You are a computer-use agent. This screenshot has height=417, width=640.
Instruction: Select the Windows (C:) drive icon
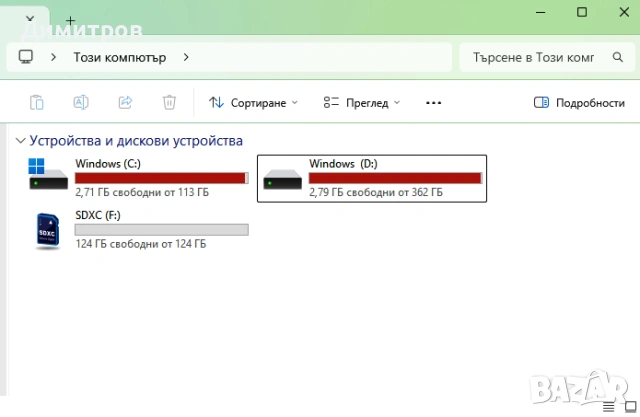[48, 174]
